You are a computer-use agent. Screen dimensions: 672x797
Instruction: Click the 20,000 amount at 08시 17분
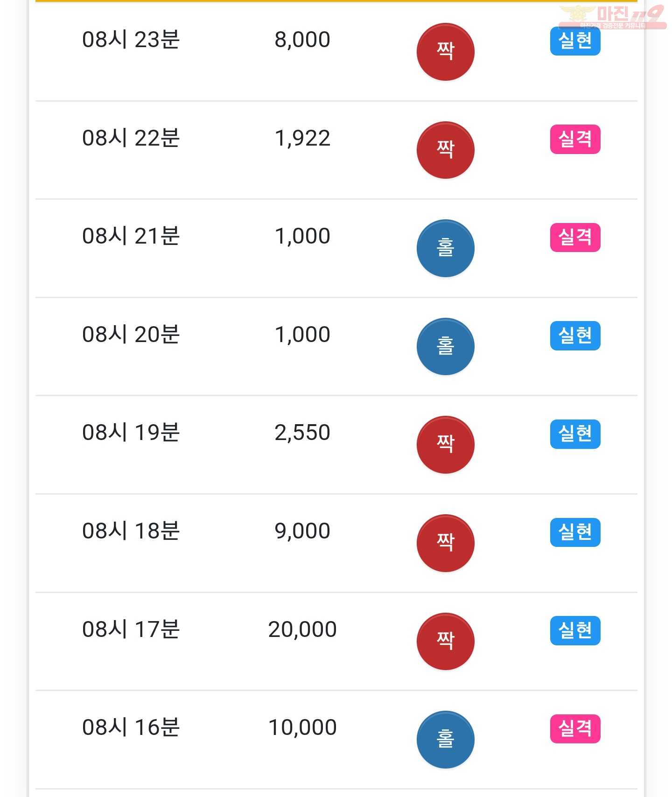tap(302, 629)
